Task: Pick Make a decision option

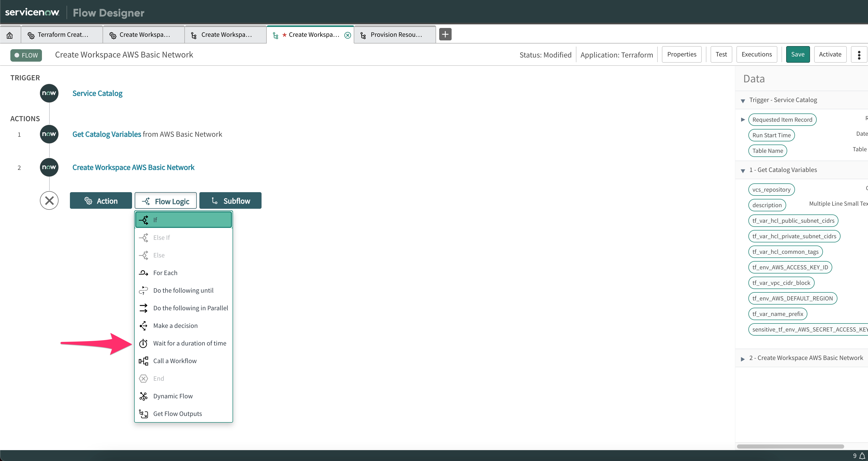Action: coord(175,326)
